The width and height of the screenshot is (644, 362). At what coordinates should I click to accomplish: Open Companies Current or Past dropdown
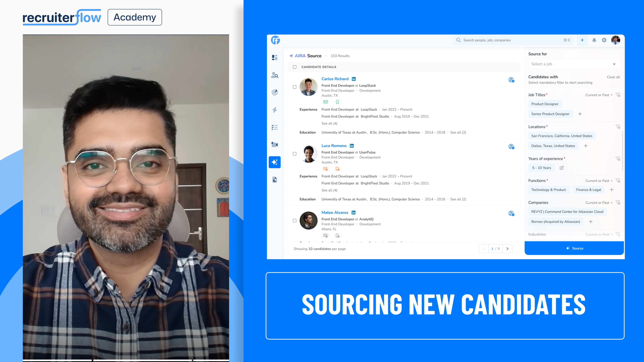[599, 203]
